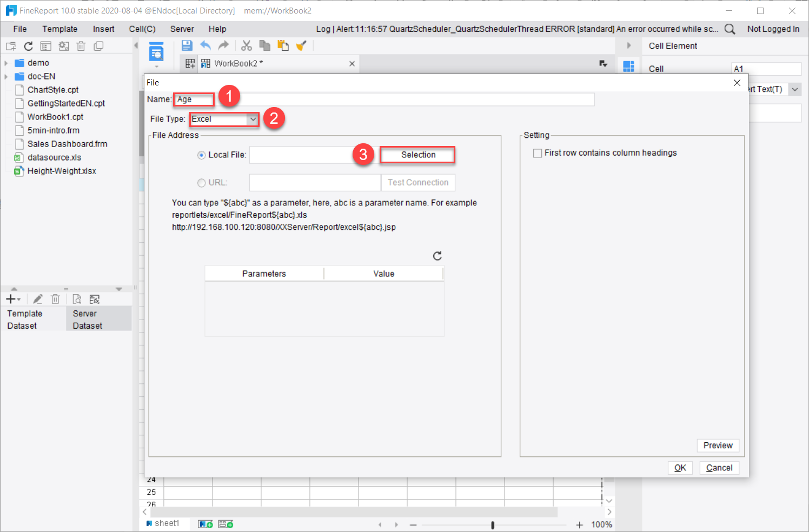
Task: Open the File Type dropdown
Action: pyautogui.click(x=253, y=119)
